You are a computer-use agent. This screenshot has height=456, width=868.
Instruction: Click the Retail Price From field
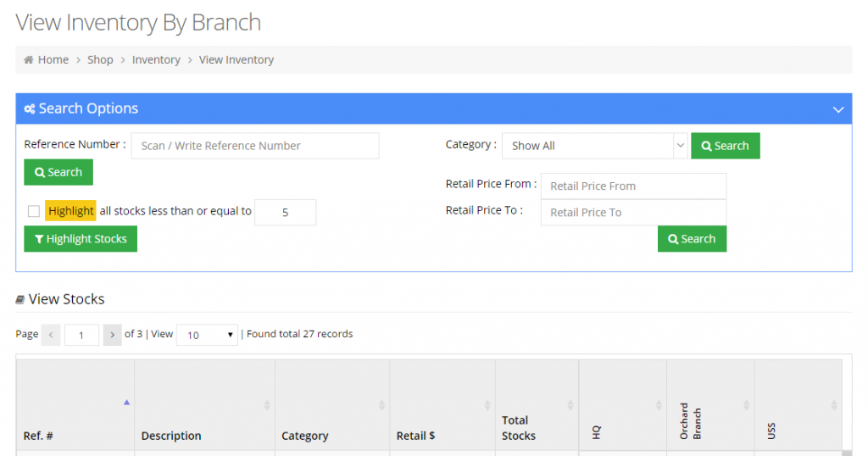click(633, 186)
